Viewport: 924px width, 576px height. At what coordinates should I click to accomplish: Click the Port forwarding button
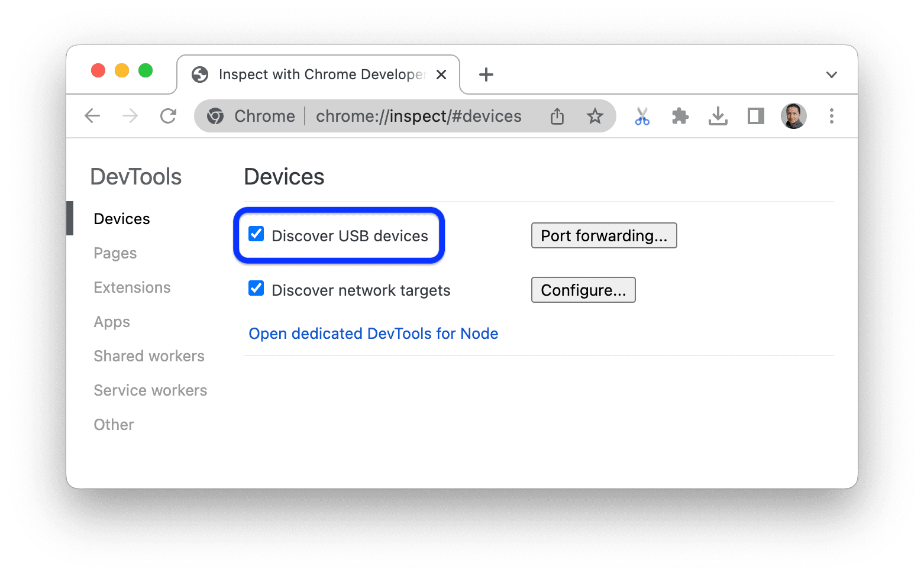point(603,235)
